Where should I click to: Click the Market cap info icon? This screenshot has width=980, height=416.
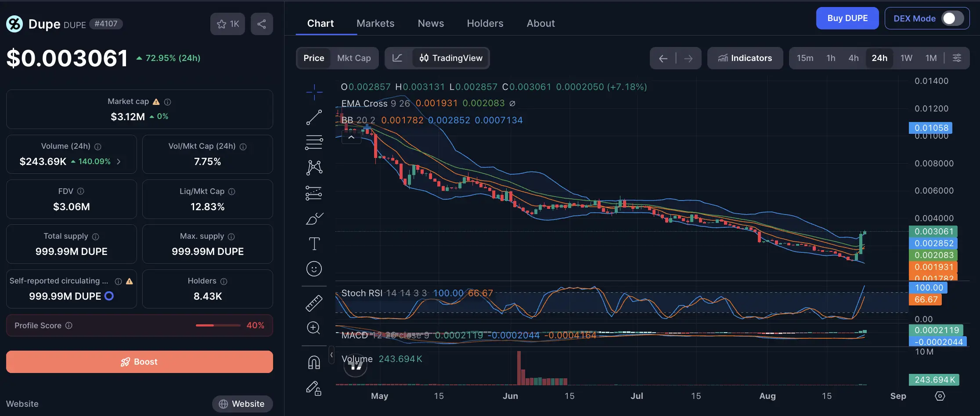[167, 102]
